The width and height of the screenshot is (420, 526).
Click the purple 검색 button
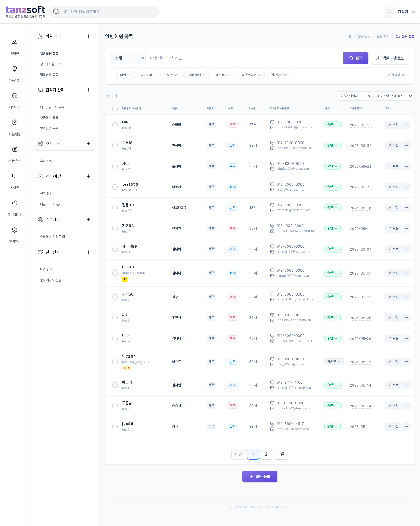tap(356, 58)
